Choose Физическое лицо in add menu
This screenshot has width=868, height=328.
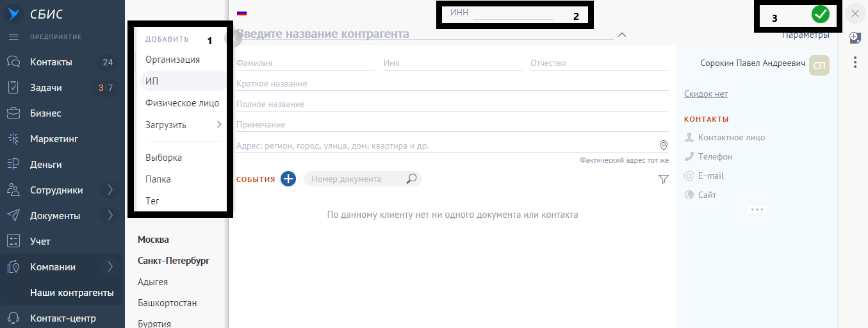[183, 103]
